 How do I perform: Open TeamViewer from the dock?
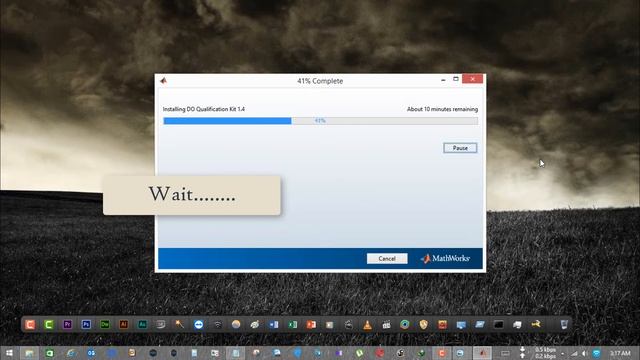tap(199, 324)
